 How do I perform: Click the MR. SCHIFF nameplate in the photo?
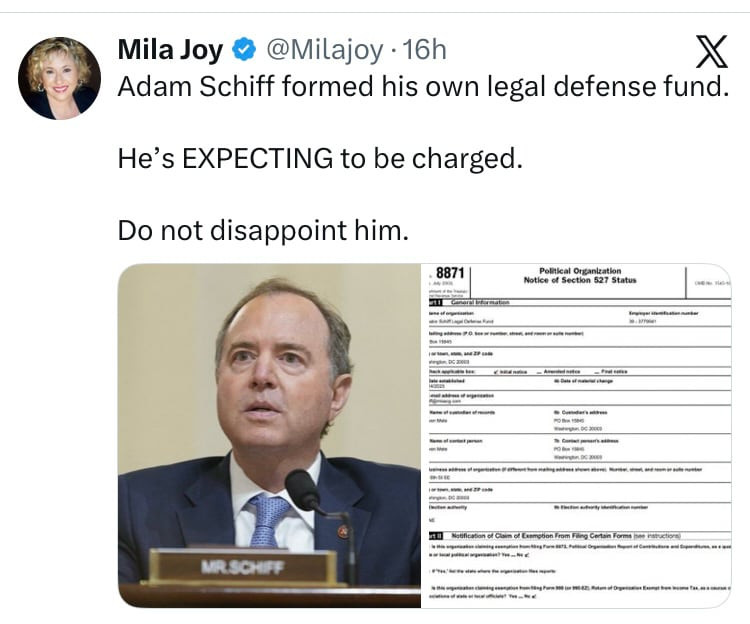tap(243, 567)
